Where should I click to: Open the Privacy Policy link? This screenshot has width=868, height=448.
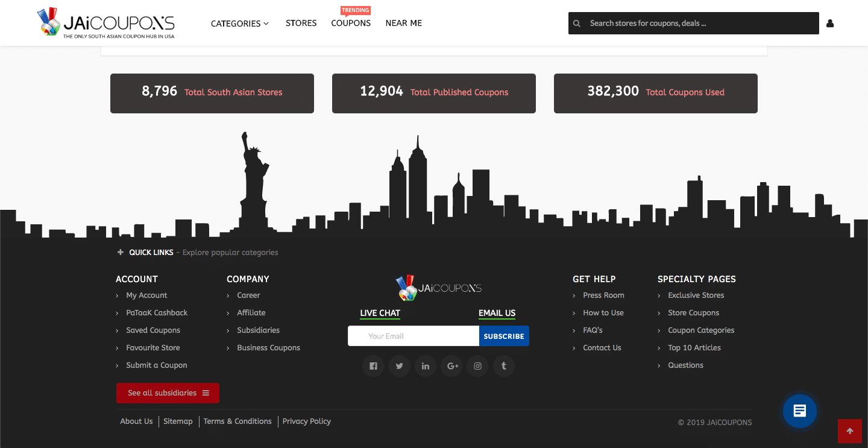pyautogui.click(x=306, y=421)
